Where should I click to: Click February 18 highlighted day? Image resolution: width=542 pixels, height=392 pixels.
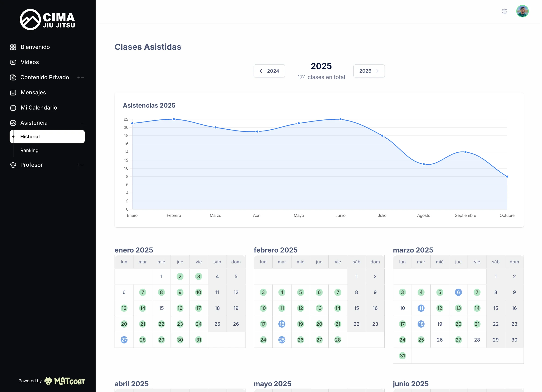(282, 324)
